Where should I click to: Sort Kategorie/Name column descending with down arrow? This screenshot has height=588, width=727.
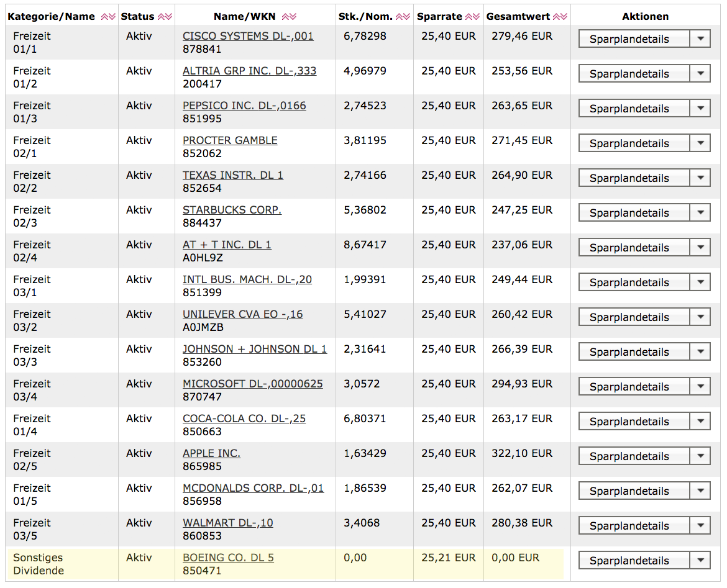click(x=112, y=17)
